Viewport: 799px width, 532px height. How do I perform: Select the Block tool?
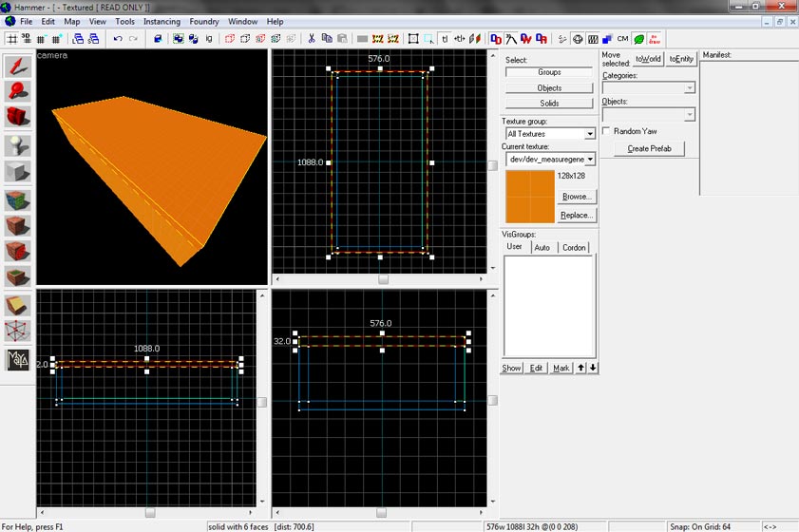(18, 172)
